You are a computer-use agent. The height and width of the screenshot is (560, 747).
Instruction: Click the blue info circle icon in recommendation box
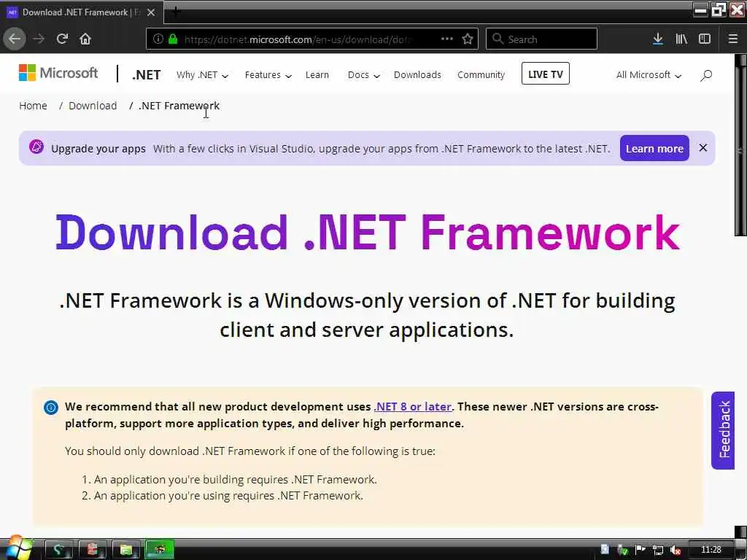51,408
